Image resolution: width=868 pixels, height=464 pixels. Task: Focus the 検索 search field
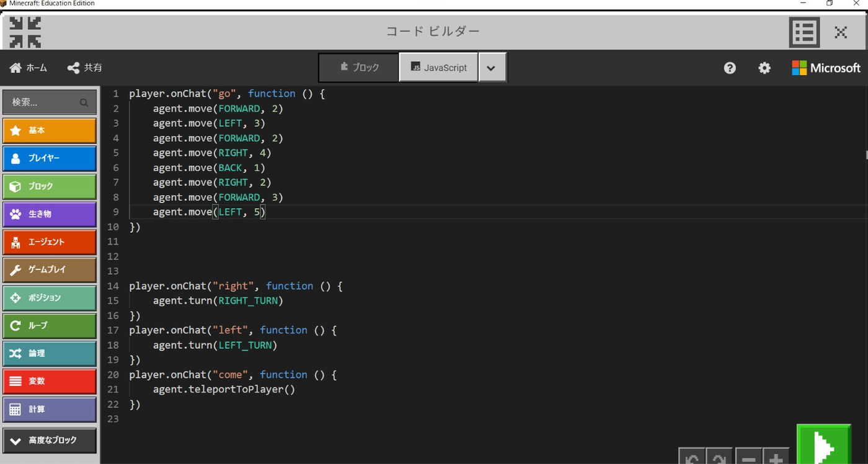coord(50,102)
